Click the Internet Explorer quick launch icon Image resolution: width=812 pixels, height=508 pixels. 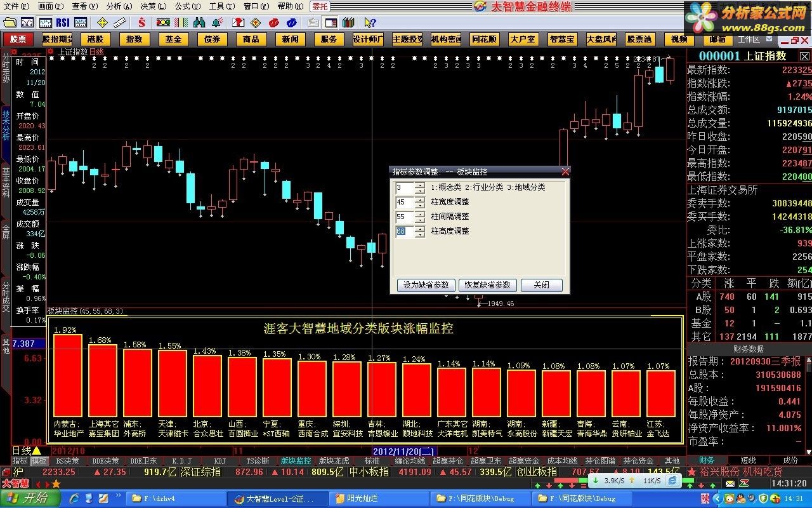pos(74,498)
